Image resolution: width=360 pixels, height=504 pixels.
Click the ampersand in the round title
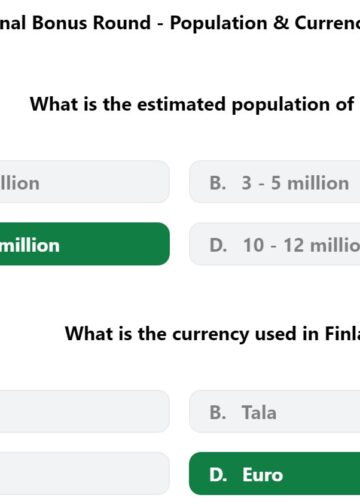point(281,23)
